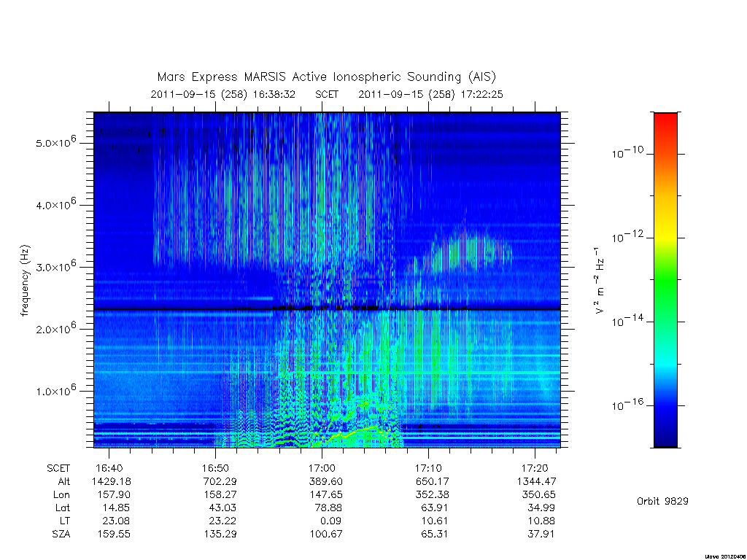
Task: Click altitude value '702.29'
Action: coord(220,481)
